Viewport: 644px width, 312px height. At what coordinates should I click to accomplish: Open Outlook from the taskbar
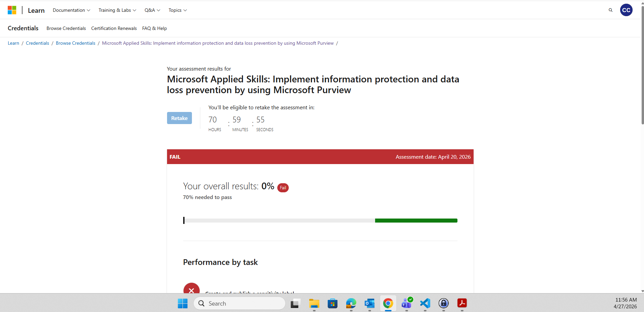tap(369, 304)
